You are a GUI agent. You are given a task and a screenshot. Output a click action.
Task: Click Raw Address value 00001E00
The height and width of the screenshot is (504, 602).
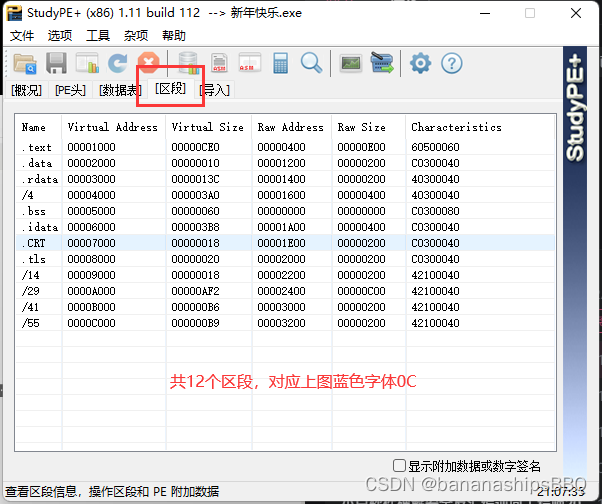281,243
